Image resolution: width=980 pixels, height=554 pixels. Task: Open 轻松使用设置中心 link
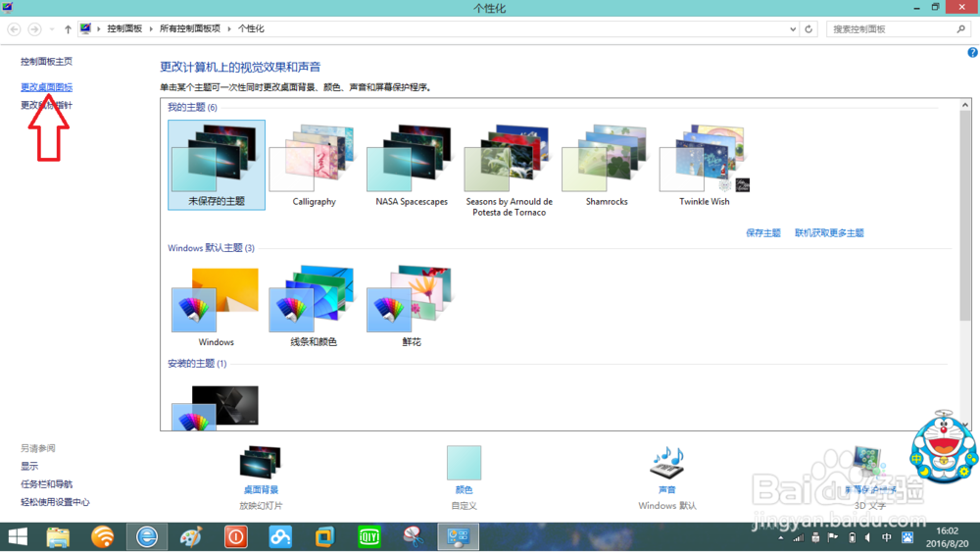point(55,502)
